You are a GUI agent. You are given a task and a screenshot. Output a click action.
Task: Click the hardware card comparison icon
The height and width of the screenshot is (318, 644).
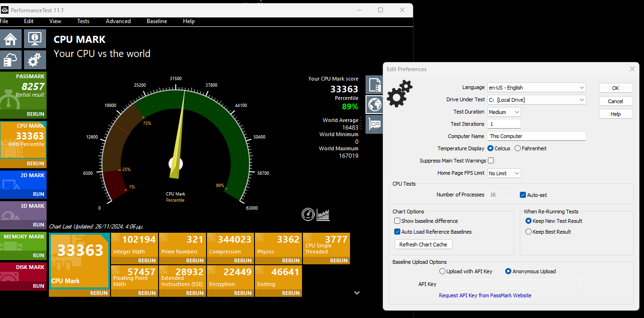click(374, 124)
